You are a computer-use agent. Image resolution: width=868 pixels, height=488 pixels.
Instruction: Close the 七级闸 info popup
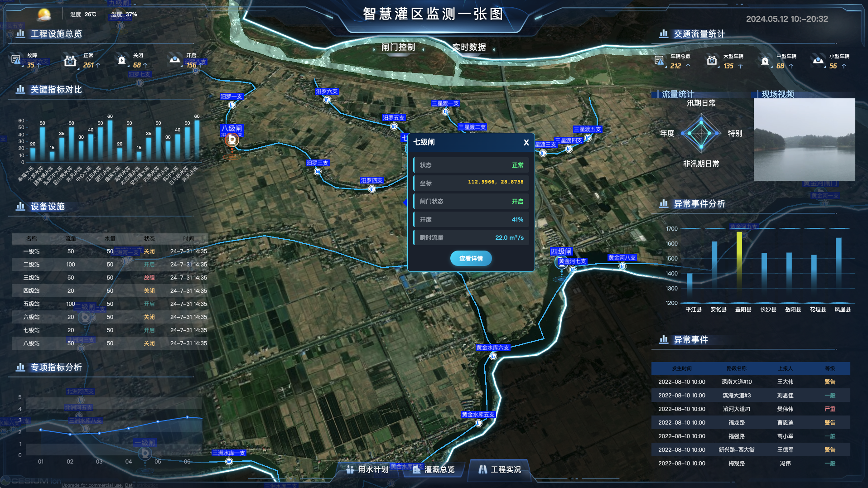[526, 142]
